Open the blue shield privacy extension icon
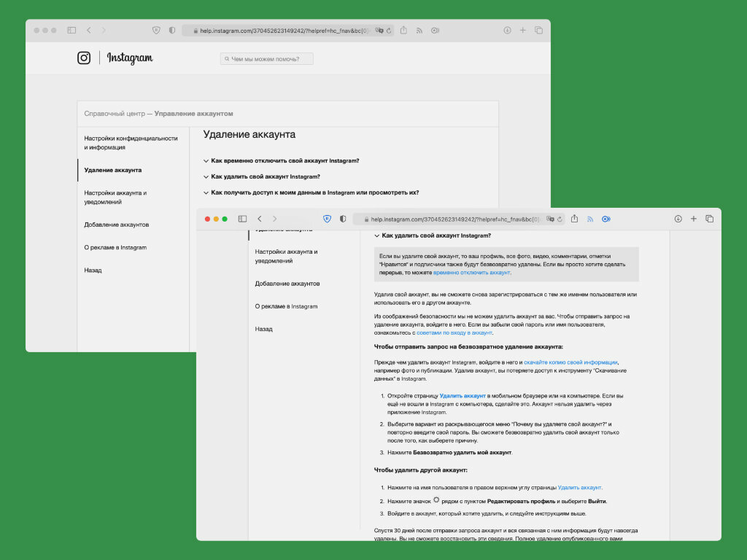Screen dimensions: 747x560 coord(327,219)
